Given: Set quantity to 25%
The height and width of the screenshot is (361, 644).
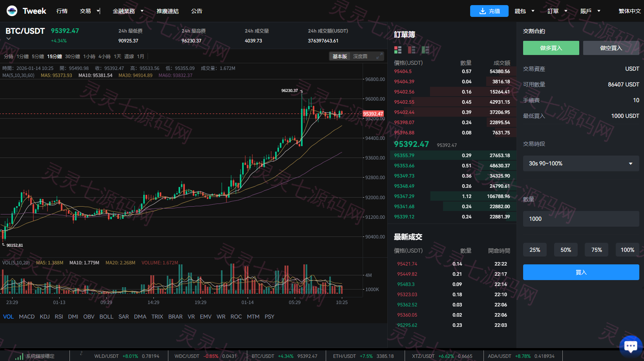Looking at the screenshot, I should coord(535,250).
